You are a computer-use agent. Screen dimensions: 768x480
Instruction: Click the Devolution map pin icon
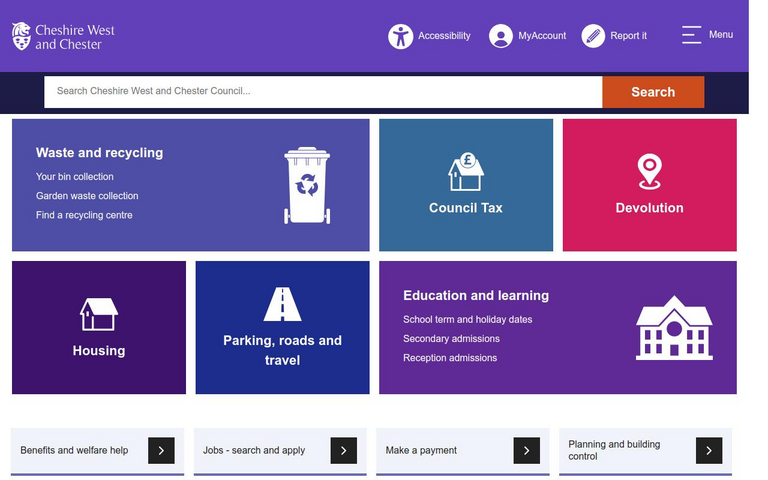[x=649, y=171]
